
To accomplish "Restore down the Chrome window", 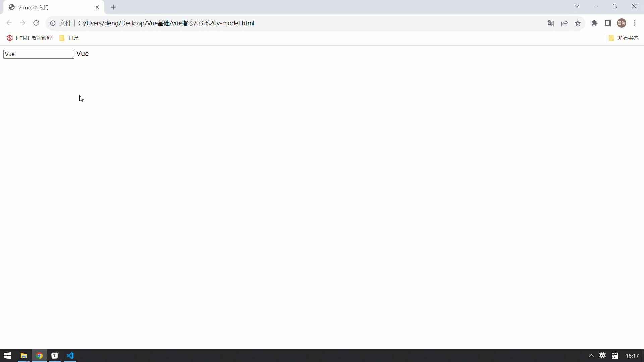I will pos(615,6).
